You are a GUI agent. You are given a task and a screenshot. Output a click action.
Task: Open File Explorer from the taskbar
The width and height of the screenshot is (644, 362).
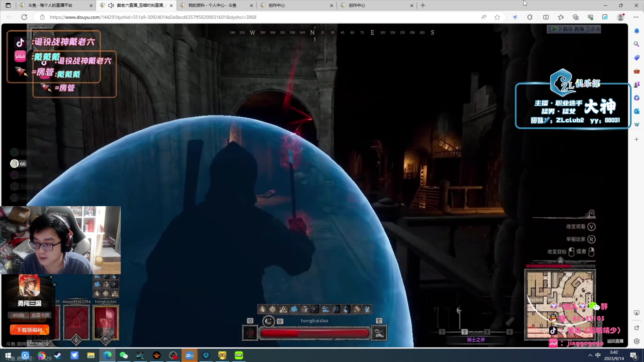[x=91, y=355]
